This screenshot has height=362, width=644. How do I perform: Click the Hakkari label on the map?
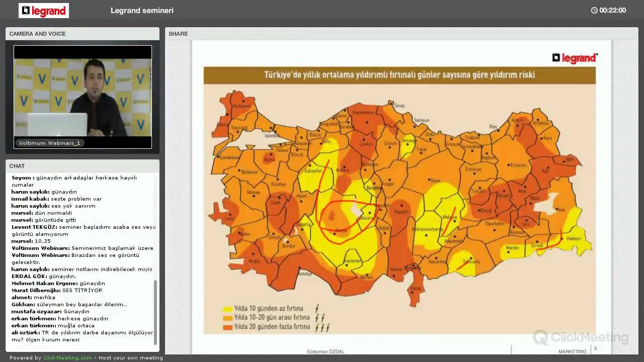tap(574, 238)
